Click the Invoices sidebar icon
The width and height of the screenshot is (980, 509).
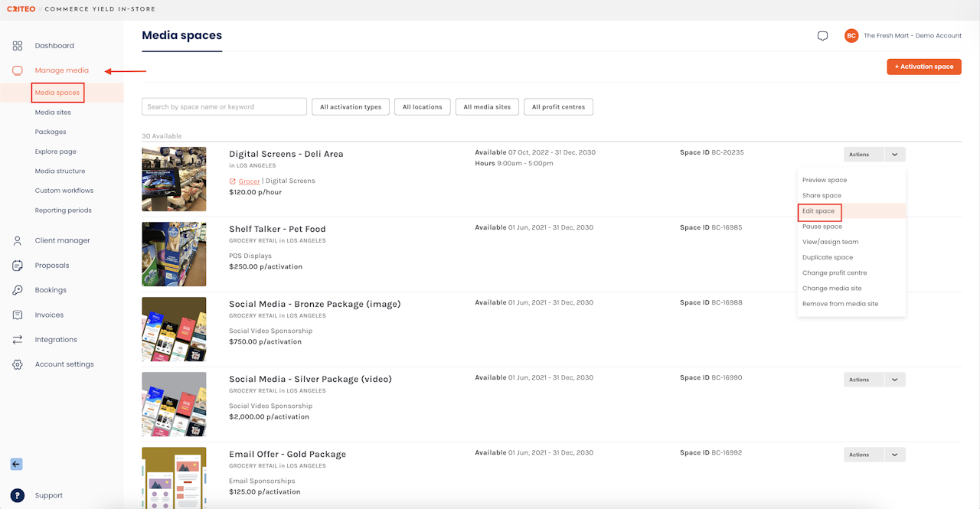click(18, 315)
